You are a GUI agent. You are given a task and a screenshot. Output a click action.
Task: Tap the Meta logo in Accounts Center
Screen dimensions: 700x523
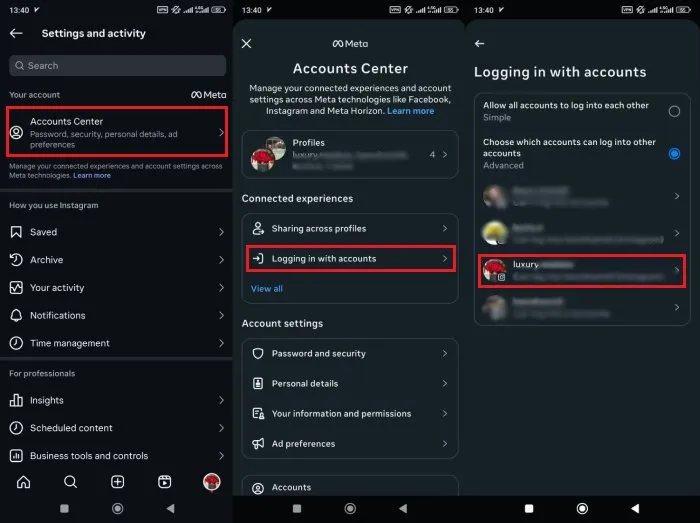tap(350, 44)
